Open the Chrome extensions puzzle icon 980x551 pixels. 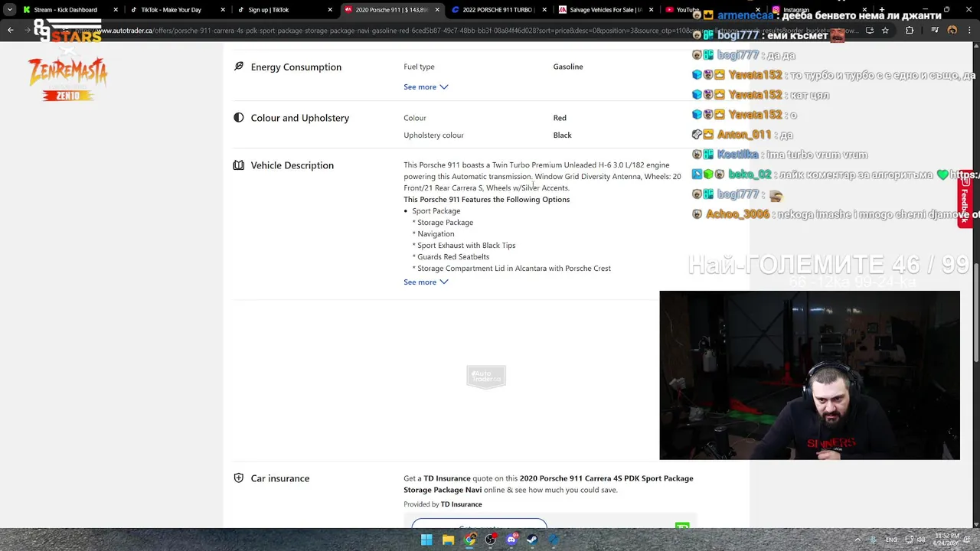point(909,31)
